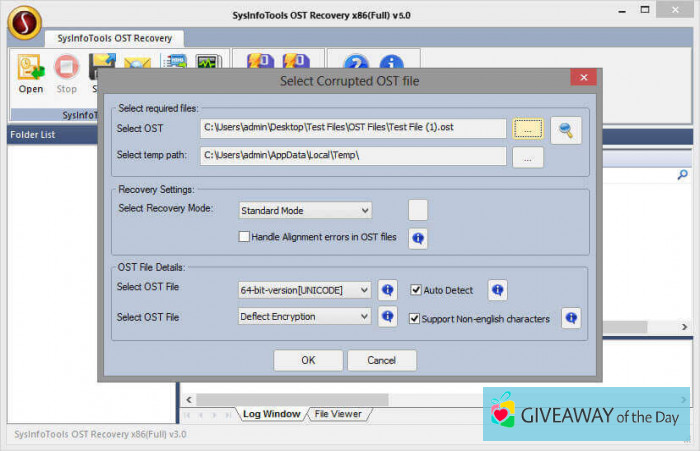Uncheck the Auto Detect checkbox
The height and width of the screenshot is (451, 700).
click(416, 290)
